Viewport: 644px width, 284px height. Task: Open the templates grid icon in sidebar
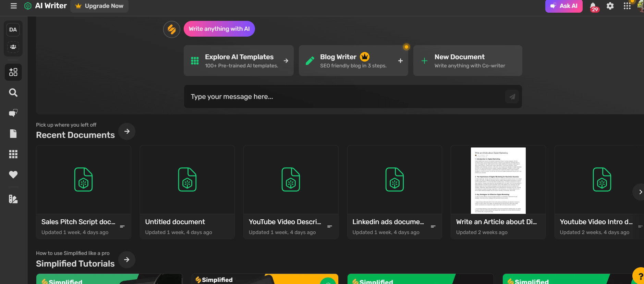point(13,154)
